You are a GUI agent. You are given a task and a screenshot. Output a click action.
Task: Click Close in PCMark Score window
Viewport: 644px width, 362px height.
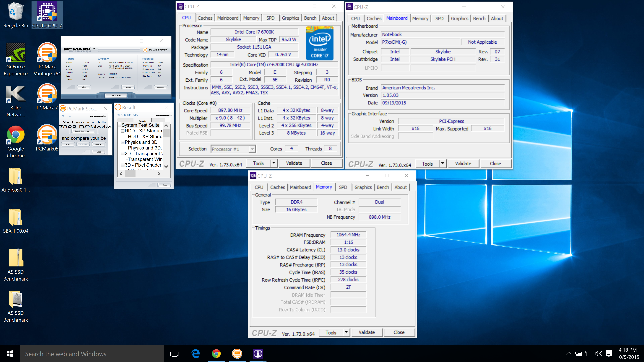click(x=99, y=152)
